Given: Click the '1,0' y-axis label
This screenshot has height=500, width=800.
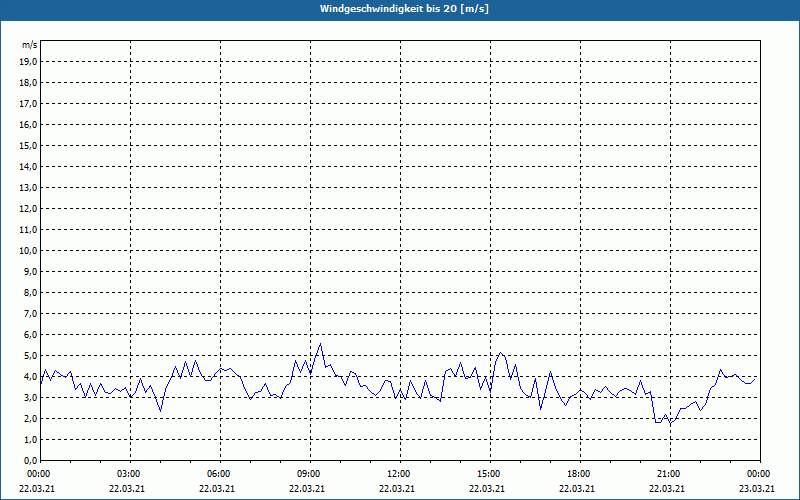Looking at the screenshot, I should pos(30,439).
